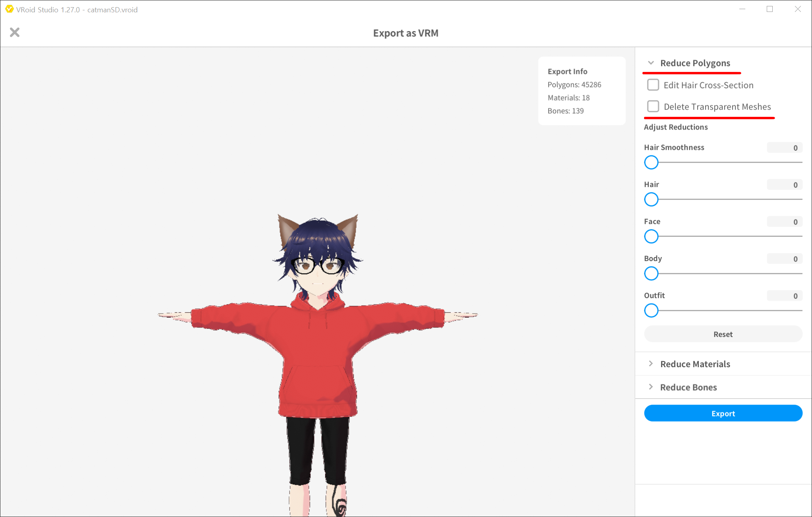Reset the polygon reduction sliders
The width and height of the screenshot is (812, 517).
[x=723, y=334]
